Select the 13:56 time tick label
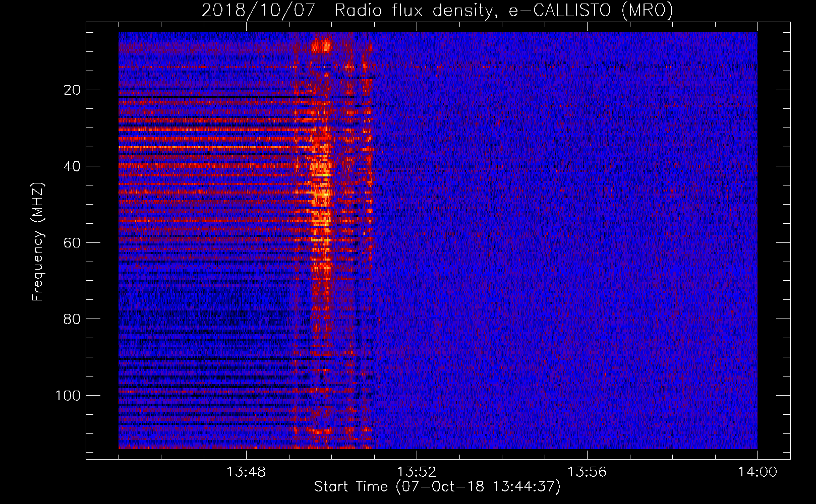The height and width of the screenshot is (504, 816). pos(587,472)
